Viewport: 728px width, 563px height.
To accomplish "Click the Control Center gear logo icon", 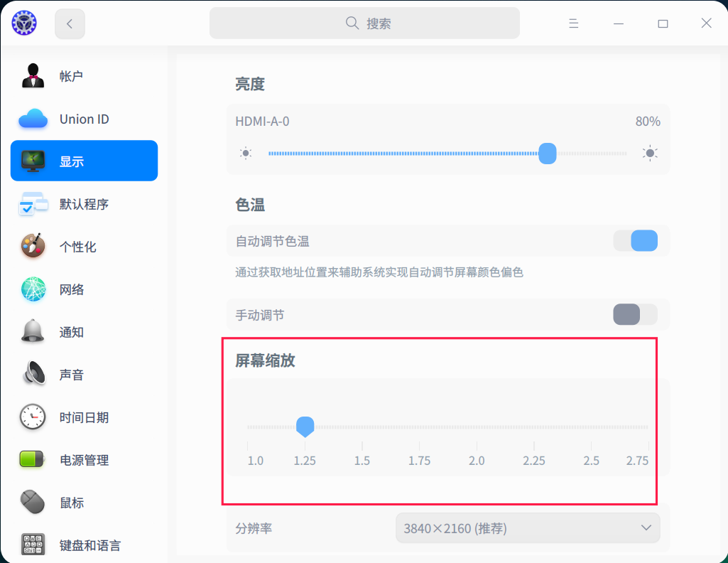I will (x=24, y=23).
